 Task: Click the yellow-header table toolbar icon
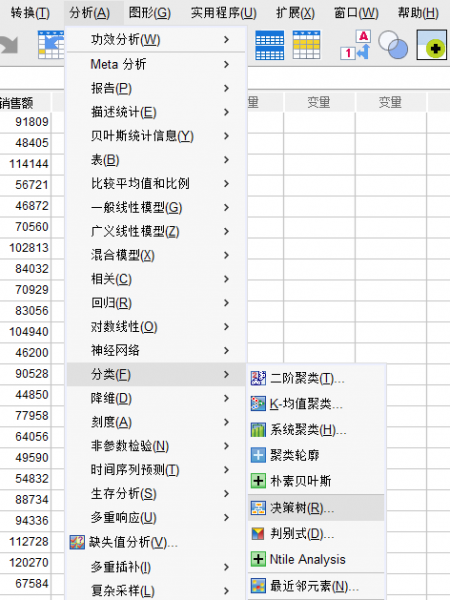[x=307, y=45]
